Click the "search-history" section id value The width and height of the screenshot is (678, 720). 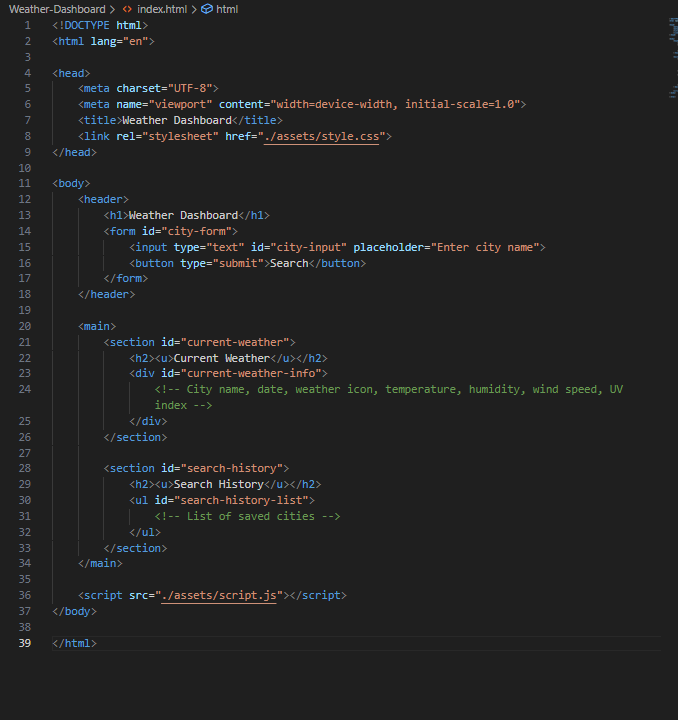coord(232,468)
